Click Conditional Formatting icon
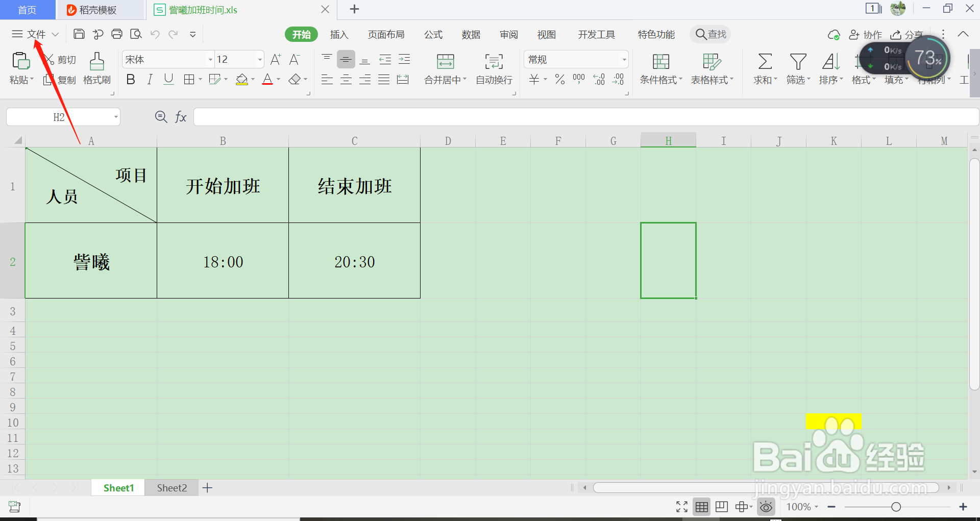Image resolution: width=980 pixels, height=521 pixels. pyautogui.click(x=661, y=62)
